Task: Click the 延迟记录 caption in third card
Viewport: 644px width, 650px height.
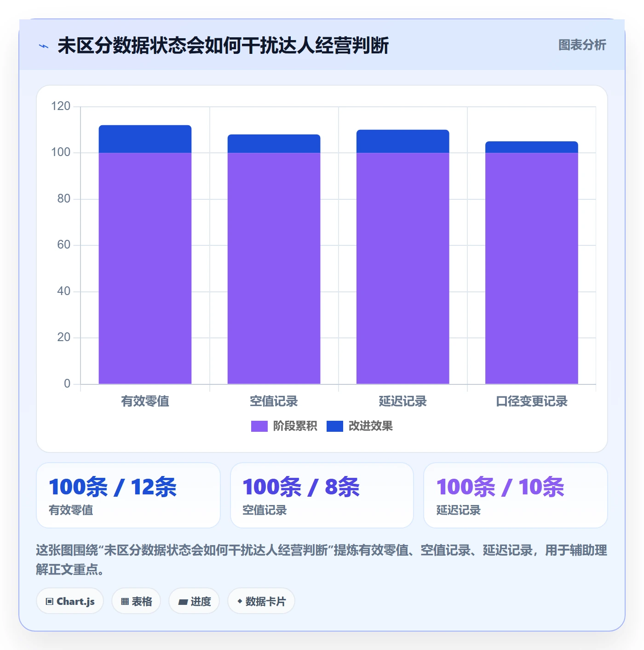Action: point(458,510)
